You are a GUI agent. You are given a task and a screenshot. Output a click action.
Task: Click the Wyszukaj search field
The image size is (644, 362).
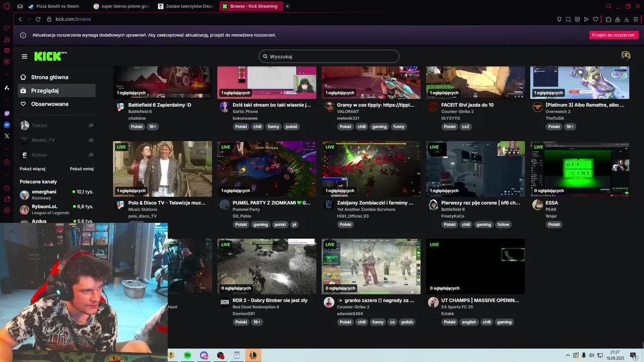329,56
